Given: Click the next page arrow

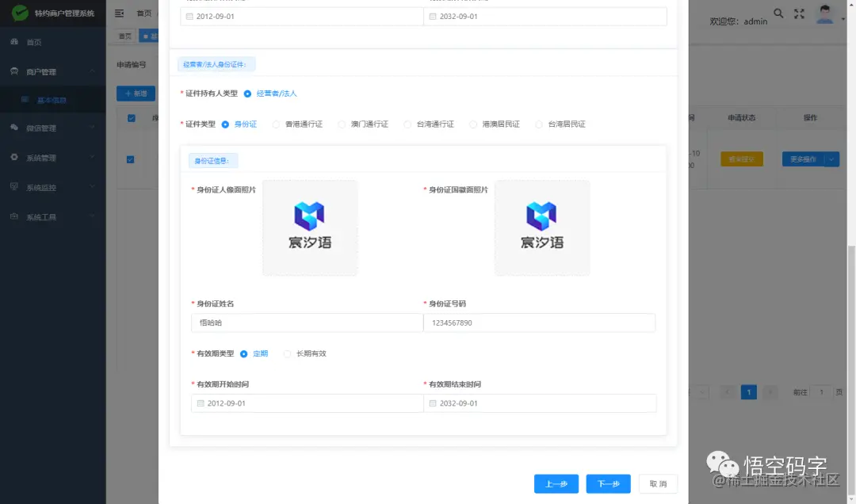Looking at the screenshot, I should [770, 392].
